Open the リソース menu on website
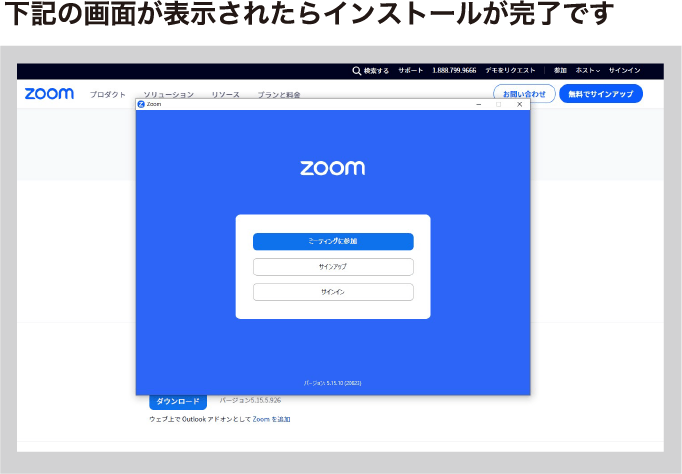The height and width of the screenshot is (474, 682). click(225, 94)
